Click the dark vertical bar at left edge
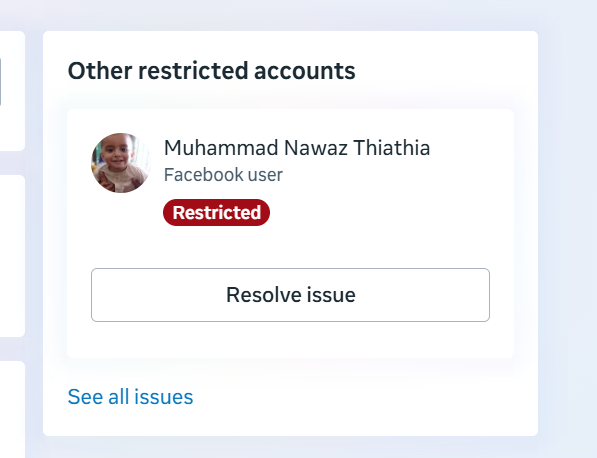This screenshot has width=597, height=458. [x=0, y=82]
